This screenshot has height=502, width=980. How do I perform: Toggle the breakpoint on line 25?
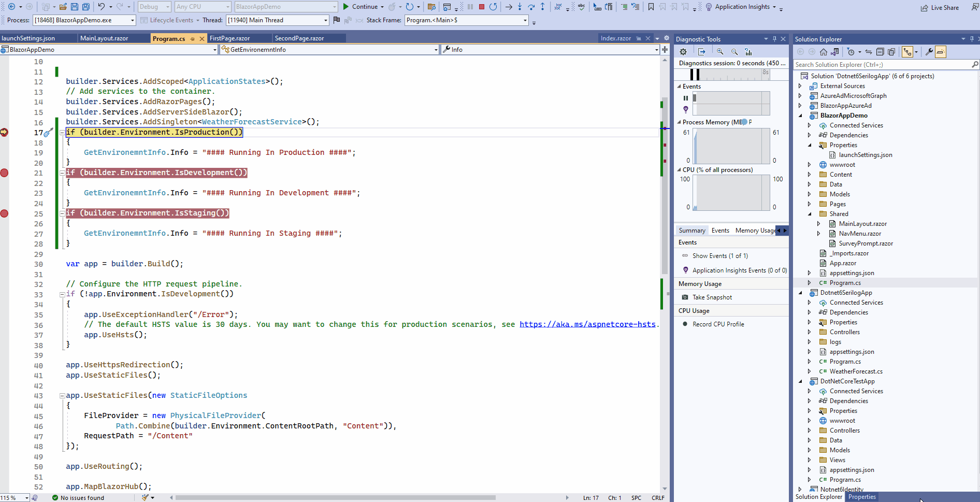pos(5,213)
